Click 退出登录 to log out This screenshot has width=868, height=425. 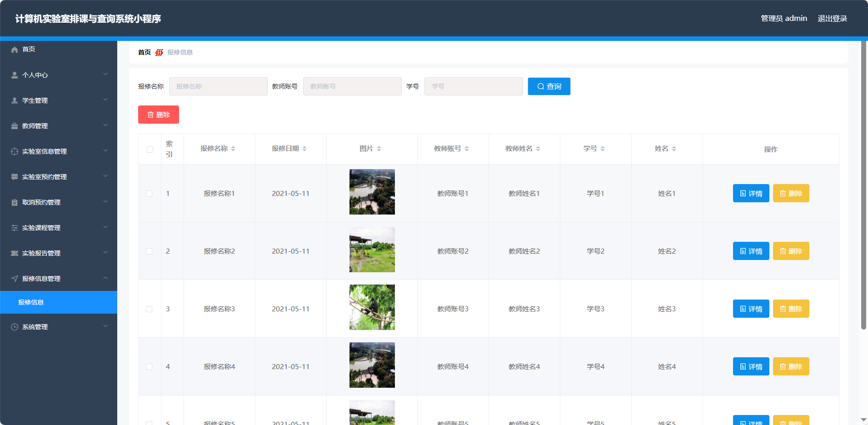tap(832, 19)
